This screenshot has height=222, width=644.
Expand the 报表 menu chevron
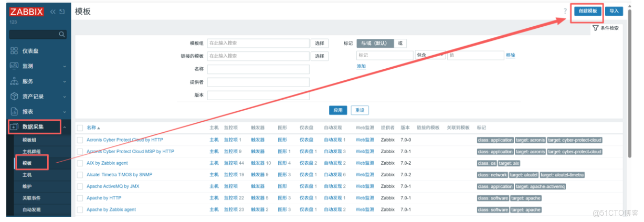pos(65,112)
